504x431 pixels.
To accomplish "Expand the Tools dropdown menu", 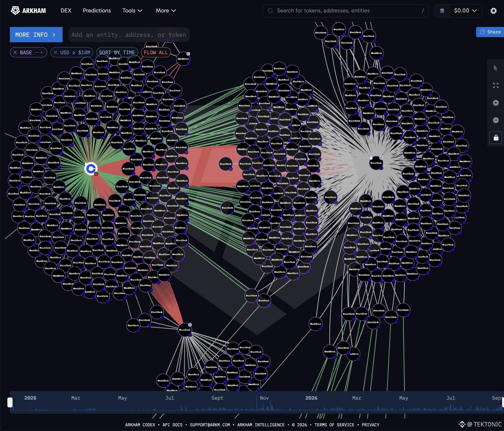I will (x=132, y=11).
